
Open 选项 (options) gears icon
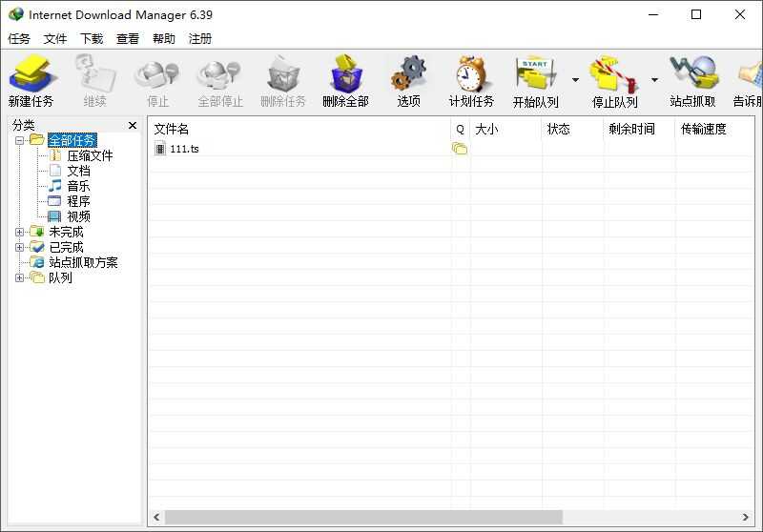point(409,74)
